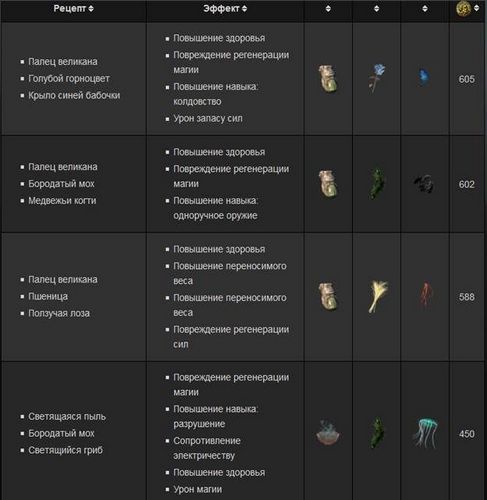
Task: Click Голубой горноцвет ingredient text
Action: 69,79
